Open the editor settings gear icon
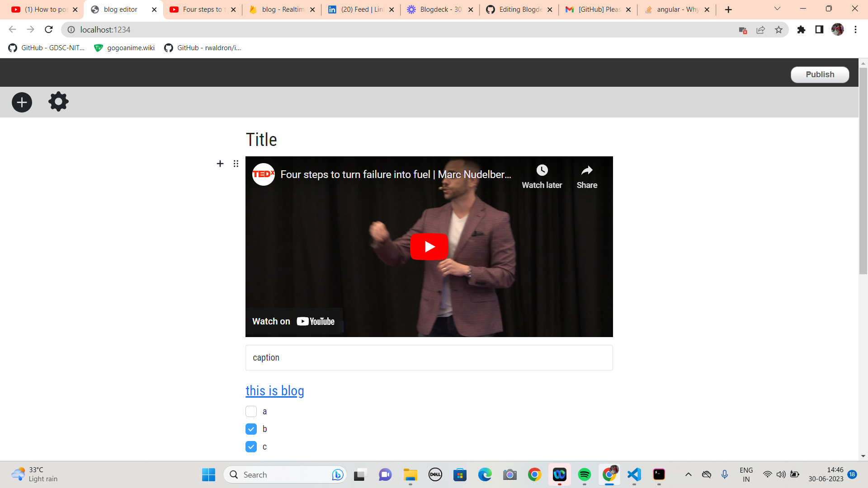 pyautogui.click(x=58, y=102)
